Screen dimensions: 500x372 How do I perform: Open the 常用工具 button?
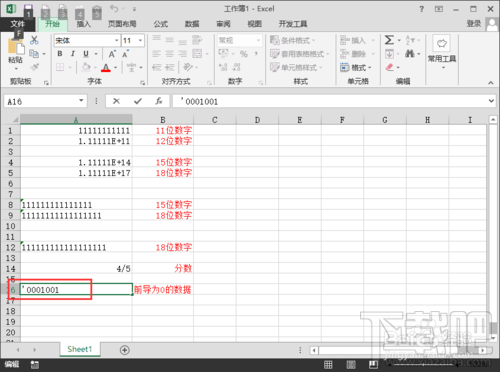pos(442,52)
